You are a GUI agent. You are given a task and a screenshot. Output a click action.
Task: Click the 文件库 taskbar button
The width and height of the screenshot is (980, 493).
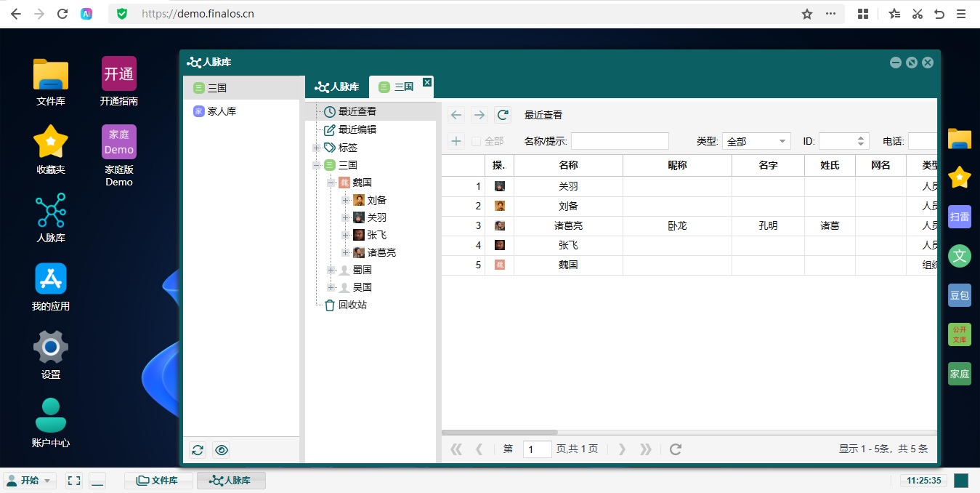(x=158, y=481)
